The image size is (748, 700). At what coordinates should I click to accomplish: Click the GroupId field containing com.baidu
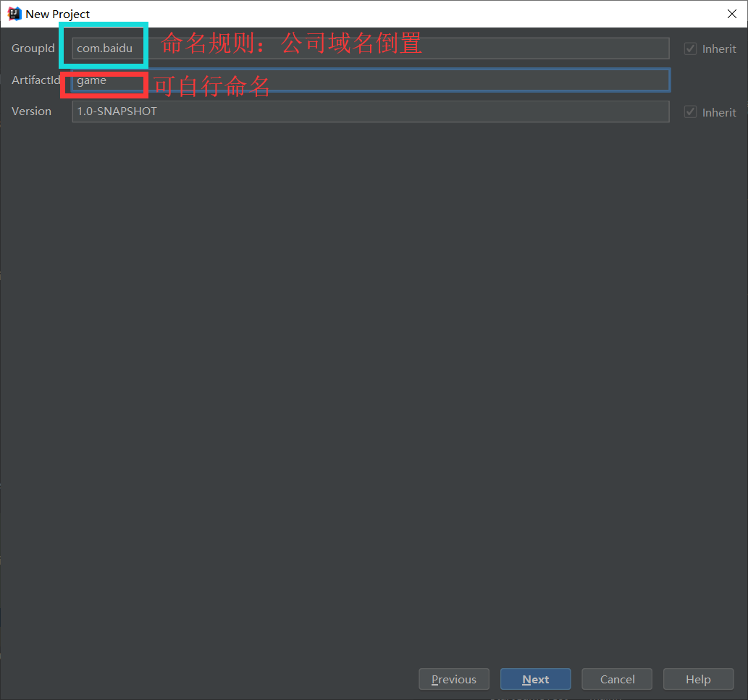pos(290,48)
